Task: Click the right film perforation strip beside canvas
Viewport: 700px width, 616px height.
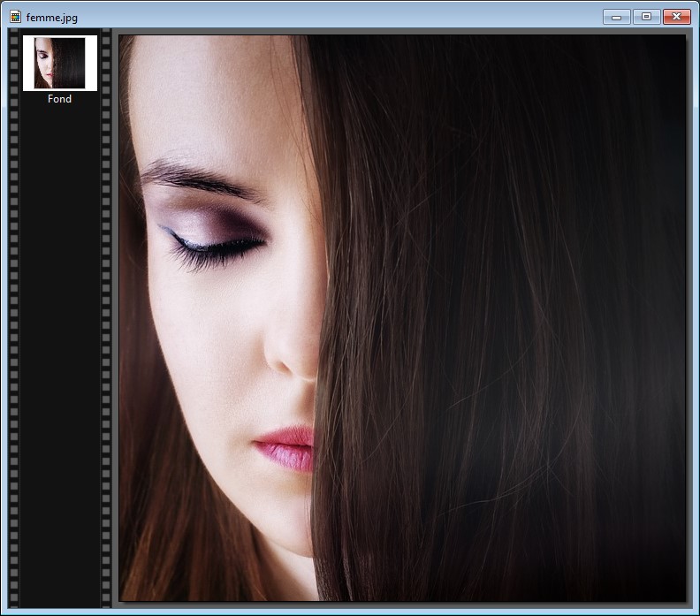Action: [107, 354]
